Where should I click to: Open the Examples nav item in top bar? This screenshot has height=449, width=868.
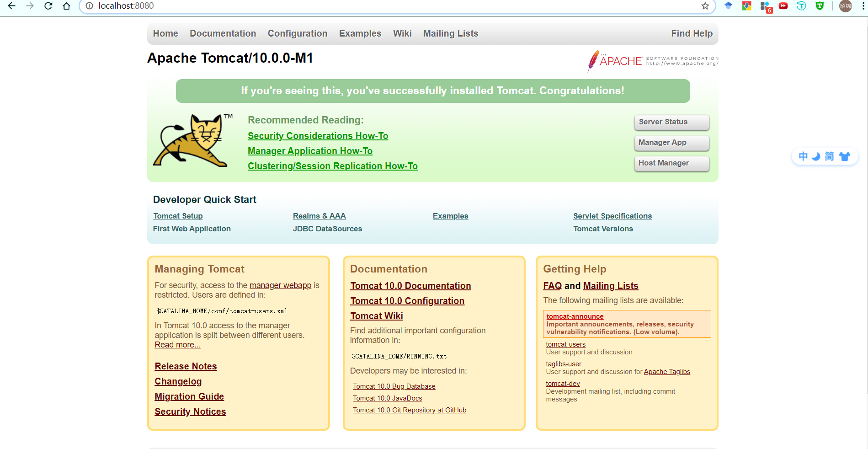coord(360,33)
